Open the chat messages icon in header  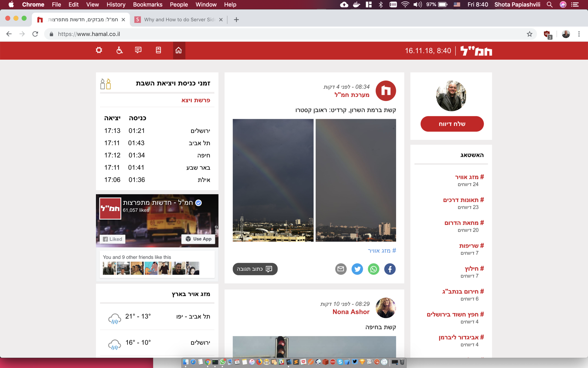tap(138, 50)
